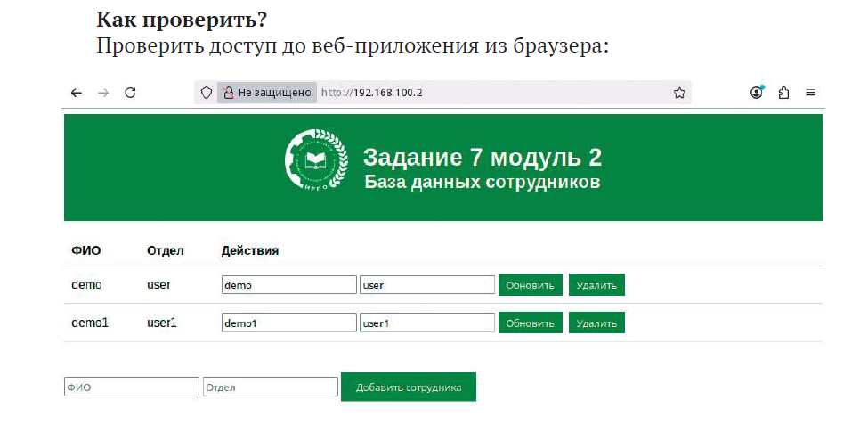This screenshot has width=868, height=425.
Task: Click the 'demo1' name cell
Action: pos(90,323)
